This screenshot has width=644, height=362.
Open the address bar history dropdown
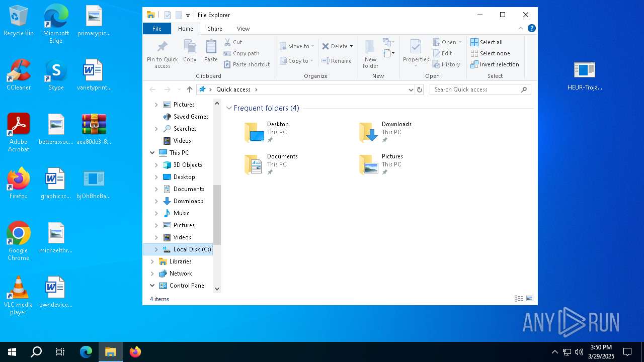pyautogui.click(x=411, y=89)
